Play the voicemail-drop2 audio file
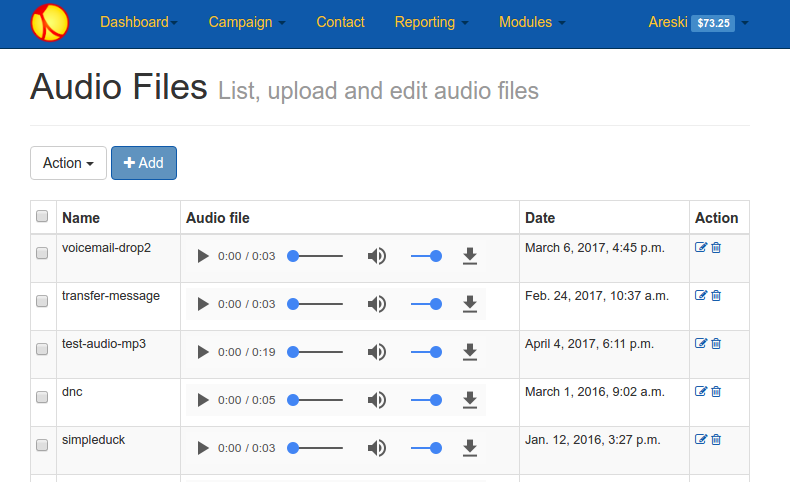The height and width of the screenshot is (482, 790). tap(203, 256)
